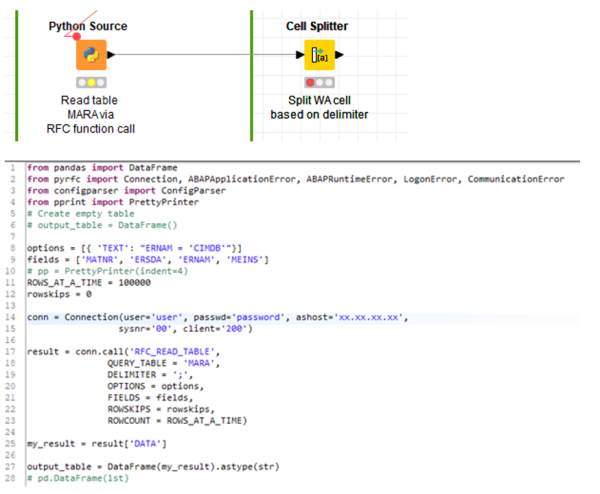
Task: Click the 'options = [{ 'TEXT'...' line
Action: click(x=134, y=248)
